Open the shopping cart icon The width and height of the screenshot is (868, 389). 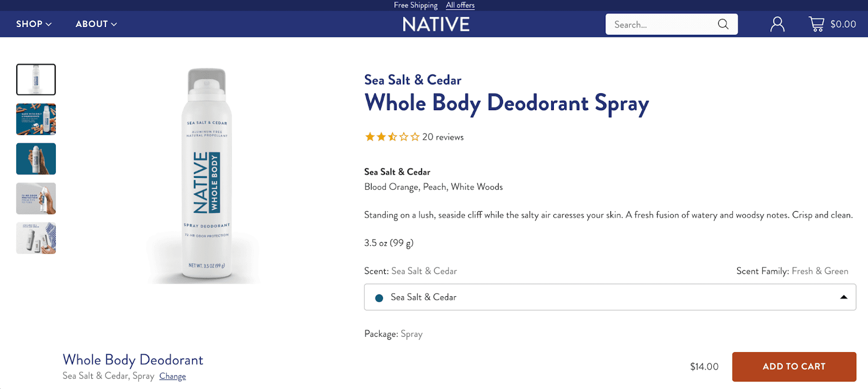click(816, 24)
